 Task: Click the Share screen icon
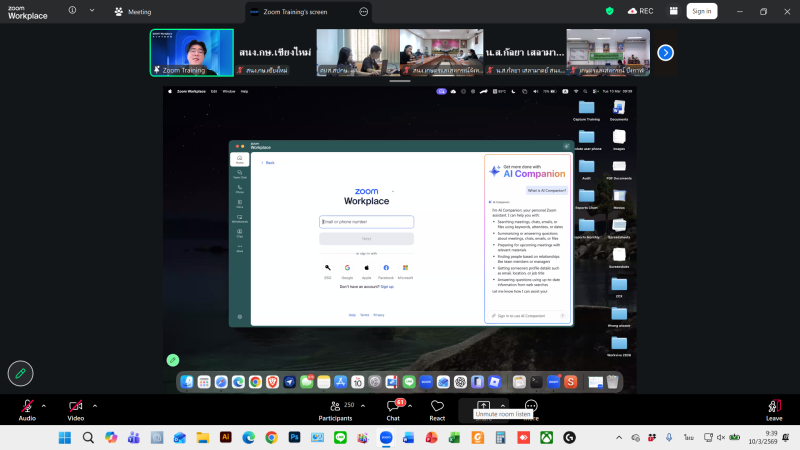(484, 406)
